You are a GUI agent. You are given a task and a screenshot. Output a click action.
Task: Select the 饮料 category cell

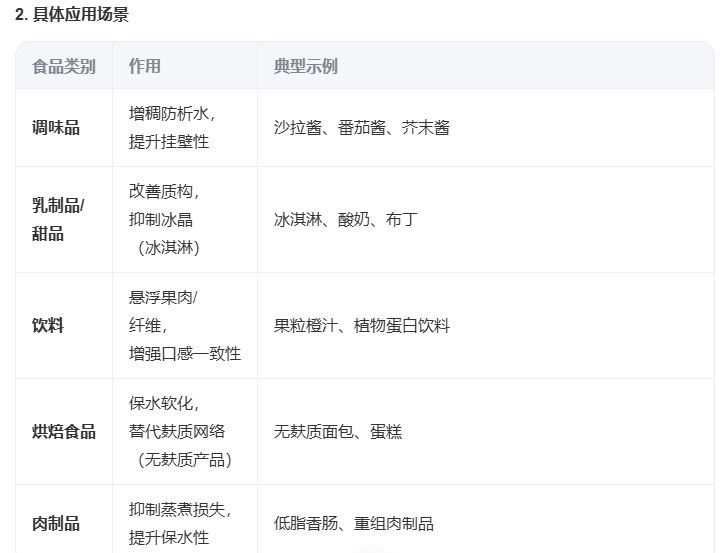pyautogui.click(x=48, y=326)
